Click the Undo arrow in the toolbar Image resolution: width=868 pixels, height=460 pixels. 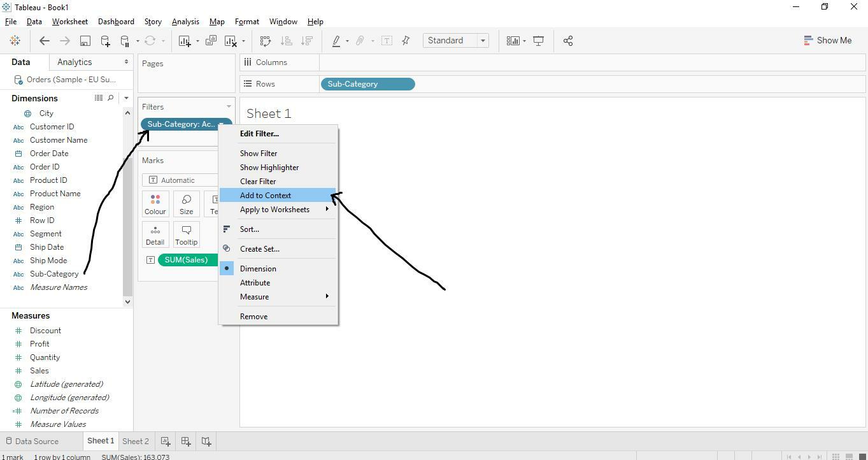point(45,40)
